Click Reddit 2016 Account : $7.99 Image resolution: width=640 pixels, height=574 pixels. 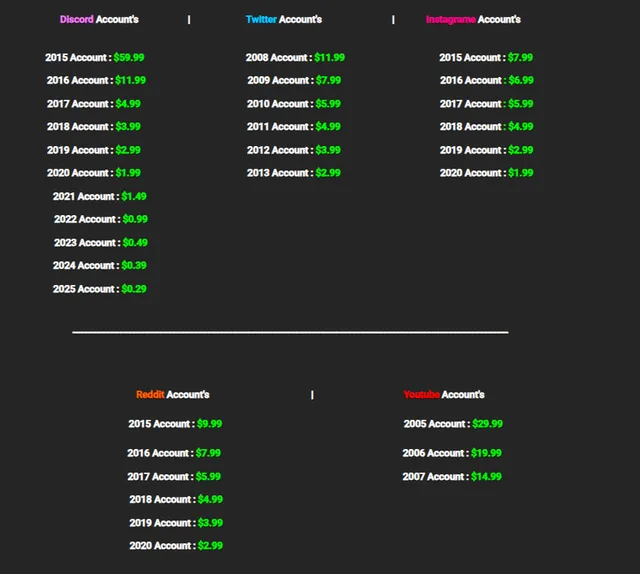coord(174,453)
